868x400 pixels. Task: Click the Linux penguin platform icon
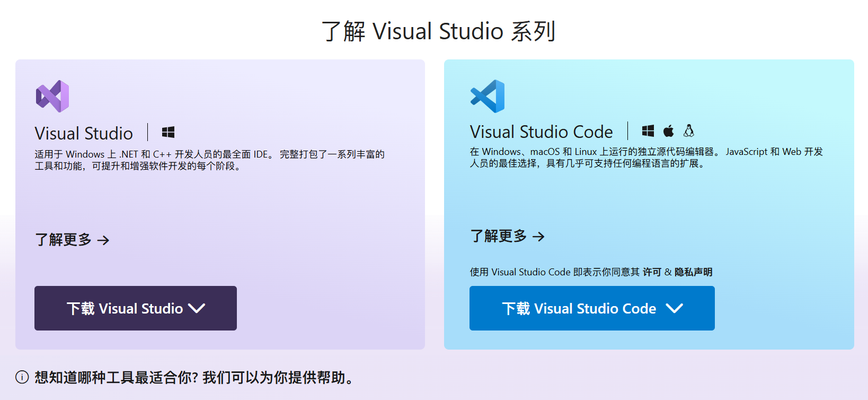(688, 131)
